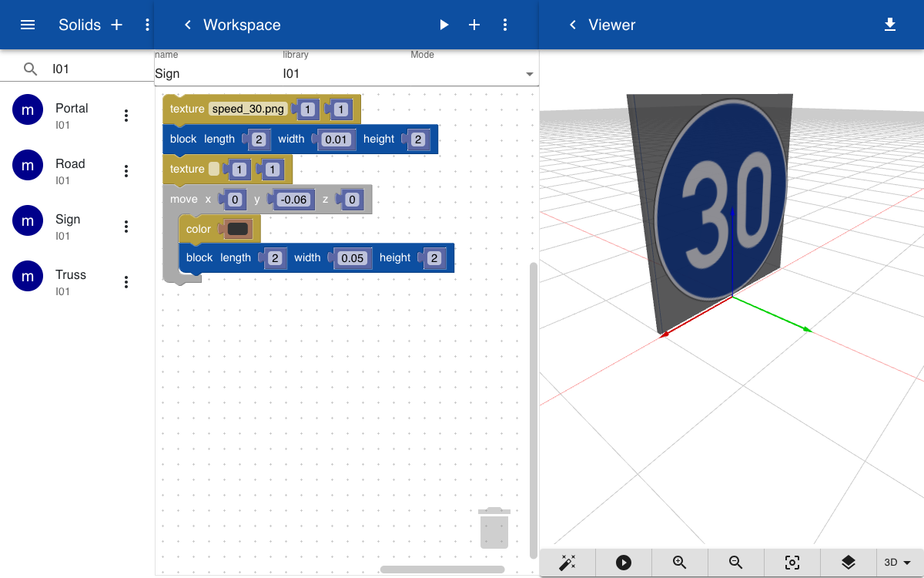Collapse the Viewer panel with back chevron
Screen dimensions: 924x578
(572, 25)
